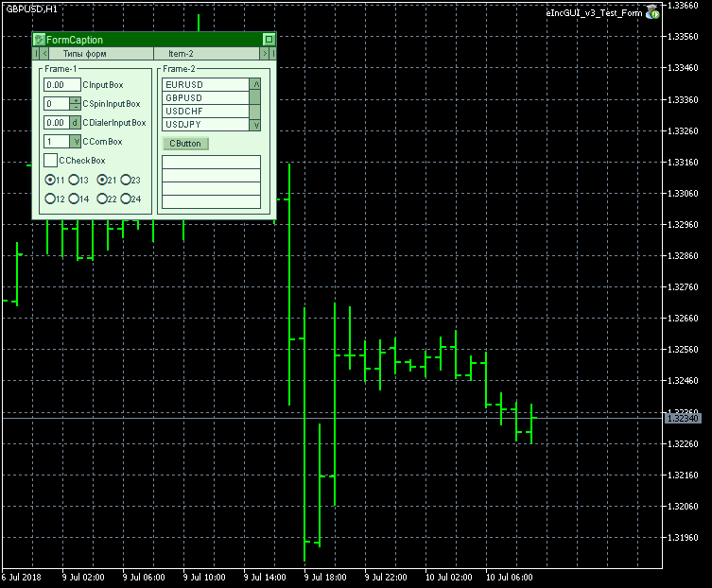Click the symbol list scroll-down arrow
712x588 pixels.
255,126
